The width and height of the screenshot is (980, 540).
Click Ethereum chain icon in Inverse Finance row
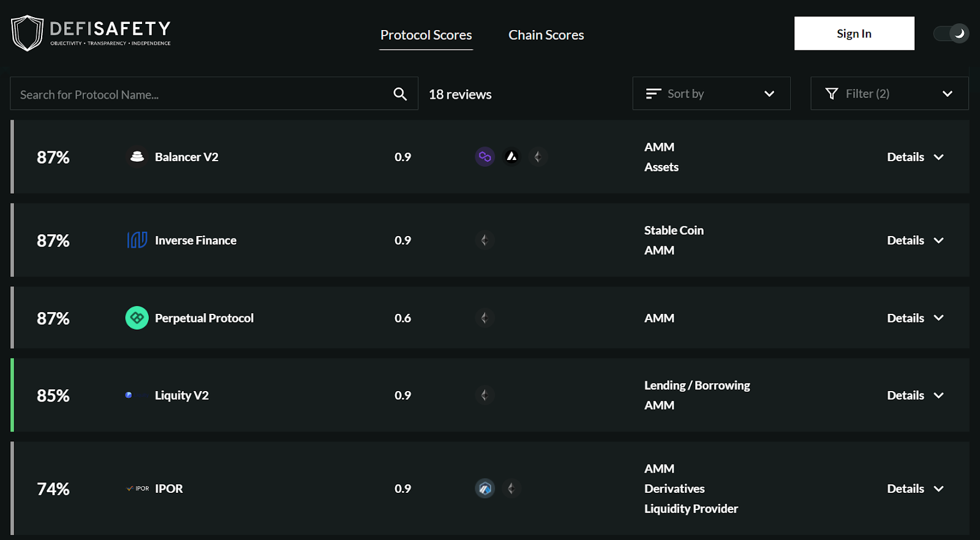coord(485,240)
